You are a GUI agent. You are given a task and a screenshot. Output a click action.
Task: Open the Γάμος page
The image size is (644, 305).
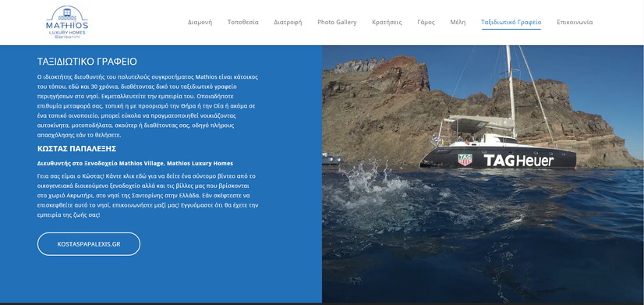pos(426,22)
